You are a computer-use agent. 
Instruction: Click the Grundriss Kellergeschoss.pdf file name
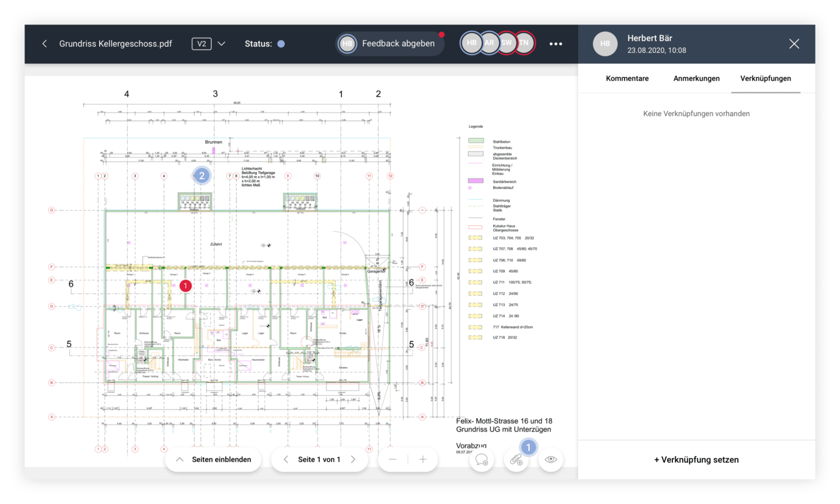pyautogui.click(x=115, y=44)
